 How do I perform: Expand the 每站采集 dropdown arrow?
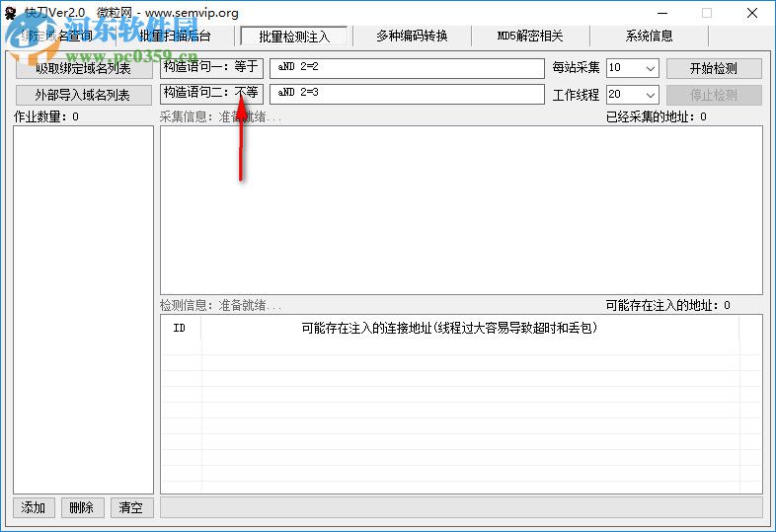651,68
